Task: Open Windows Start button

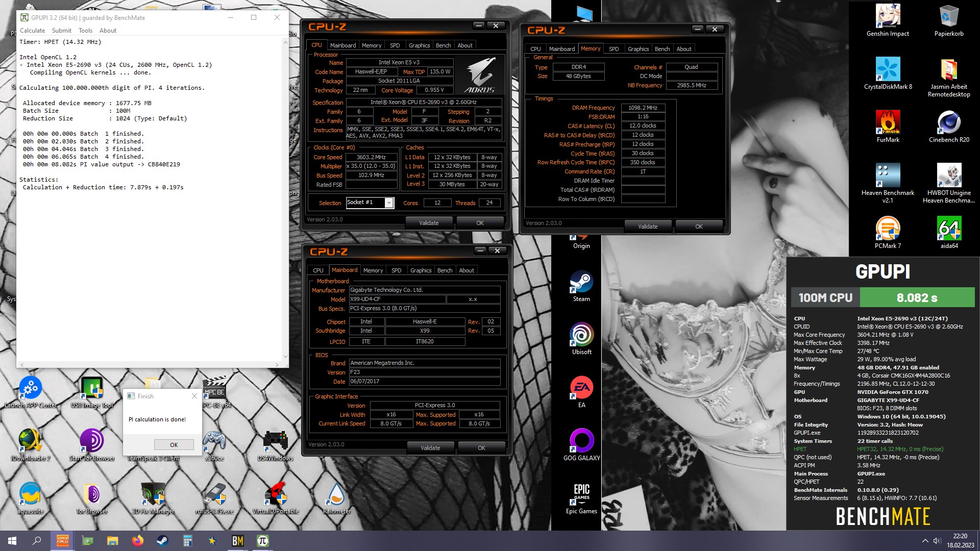Action: pos(12,541)
